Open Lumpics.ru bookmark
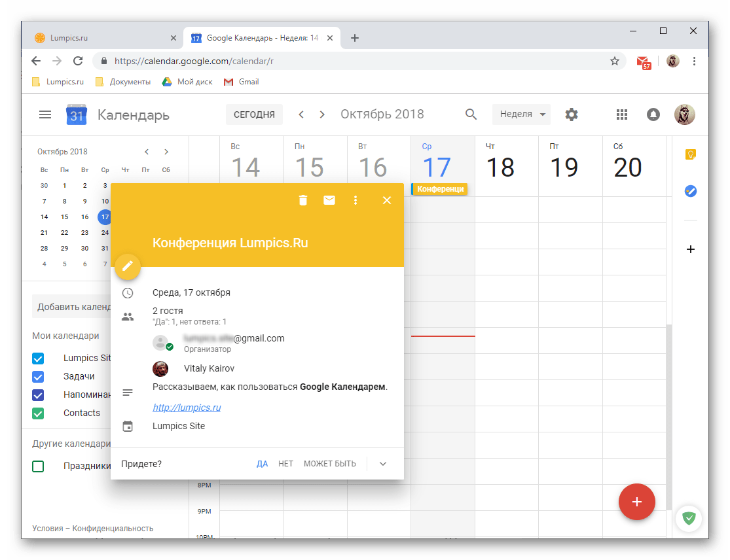The width and height of the screenshot is (730, 560). click(58, 82)
